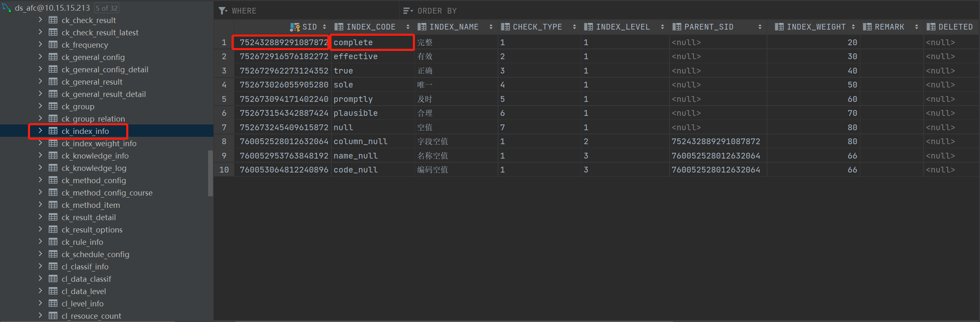
Task: Click the PARENT_SID column header icon
Action: [677, 27]
